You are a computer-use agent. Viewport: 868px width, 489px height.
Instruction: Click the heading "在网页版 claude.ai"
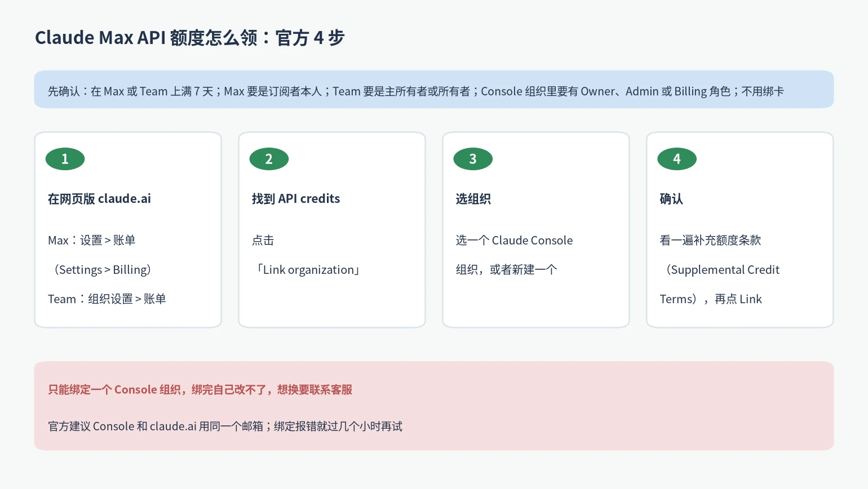tap(99, 199)
